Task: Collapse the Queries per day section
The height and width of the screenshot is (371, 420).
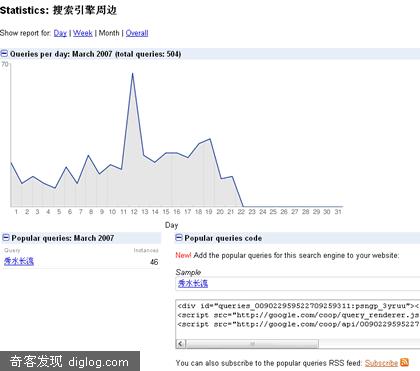Action: (4, 53)
